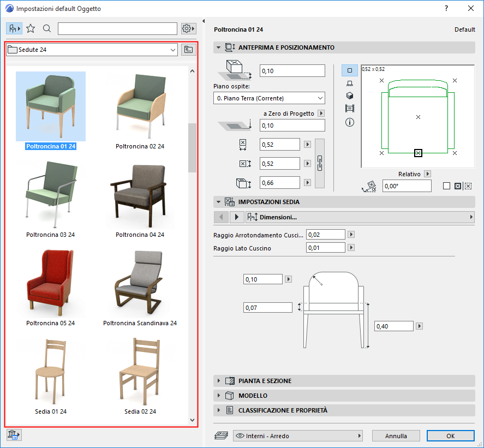484x448 pixels.
Task: Toggle the crossed-box anchor checkbox
Action: (x=458, y=186)
